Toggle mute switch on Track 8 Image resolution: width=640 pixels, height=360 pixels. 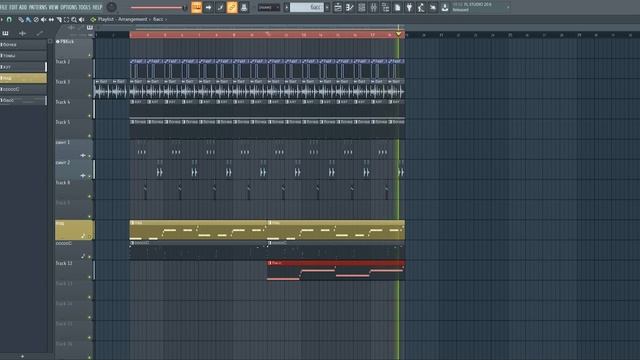click(x=89, y=196)
